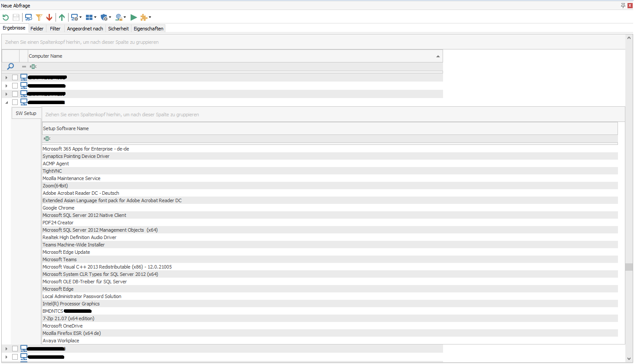Select row Synaptics Pointing Device Driver
The width and height of the screenshot is (634, 364).
330,156
